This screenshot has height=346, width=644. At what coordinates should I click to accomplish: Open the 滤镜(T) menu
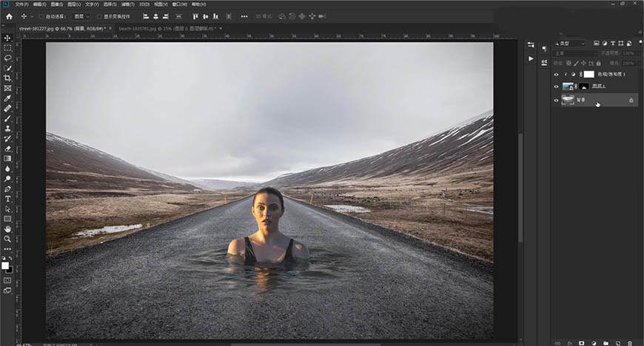pyautogui.click(x=128, y=4)
